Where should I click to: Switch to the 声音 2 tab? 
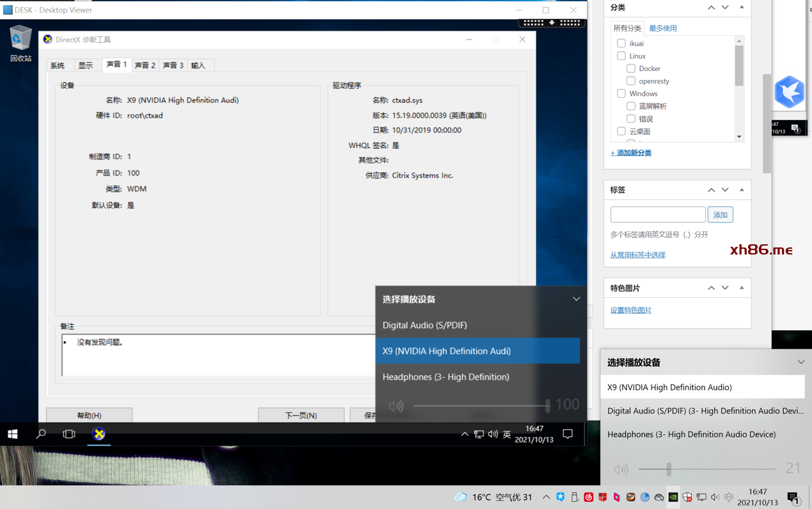[x=145, y=65]
